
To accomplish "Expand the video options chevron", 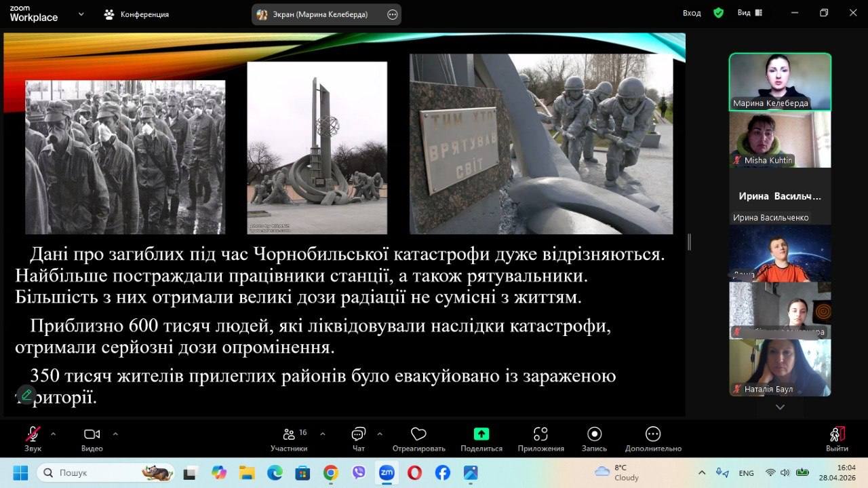I will click(x=115, y=434).
